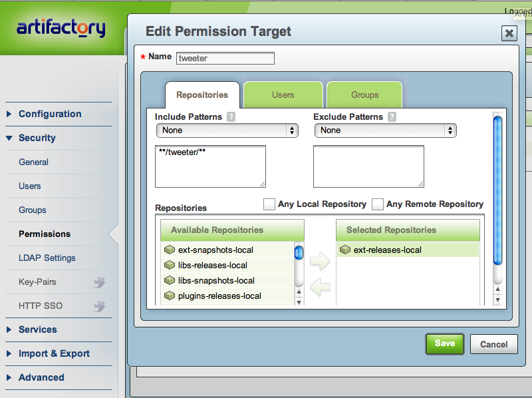
Task: Open Include Patterns preset dropdown
Action: coord(227,130)
